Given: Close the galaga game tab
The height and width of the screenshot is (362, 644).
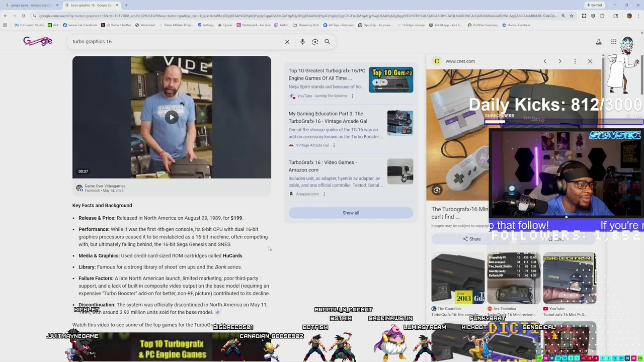Looking at the screenshot, I should point(57,5).
